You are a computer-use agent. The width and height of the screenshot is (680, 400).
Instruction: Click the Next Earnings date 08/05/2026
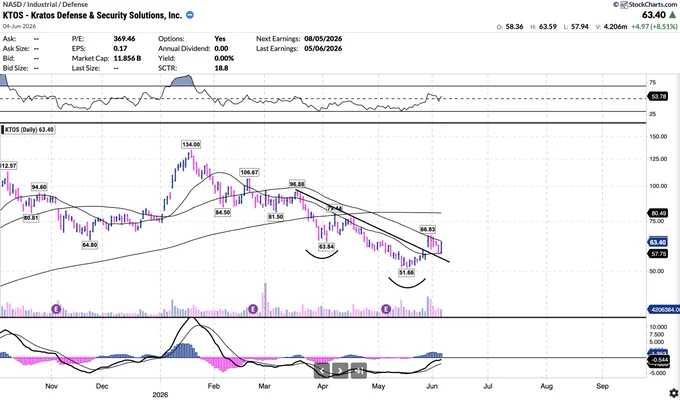323,39
